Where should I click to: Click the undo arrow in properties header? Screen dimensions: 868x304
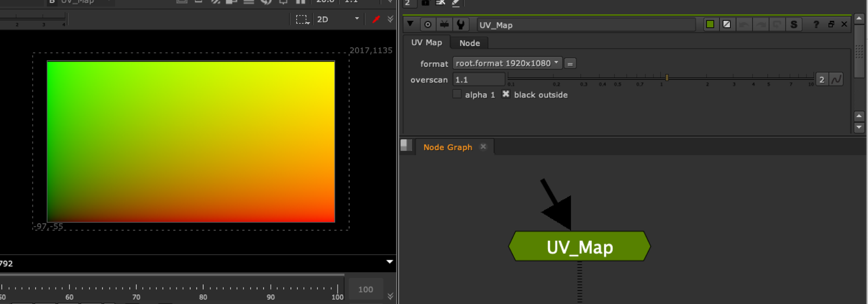tap(744, 24)
